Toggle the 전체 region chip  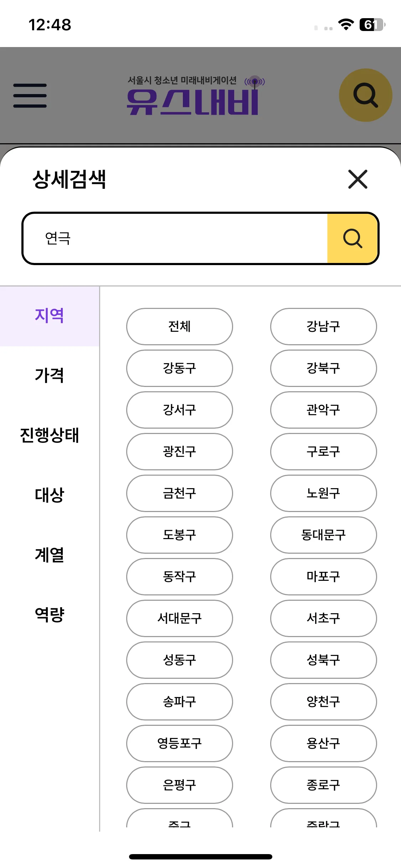(x=180, y=326)
